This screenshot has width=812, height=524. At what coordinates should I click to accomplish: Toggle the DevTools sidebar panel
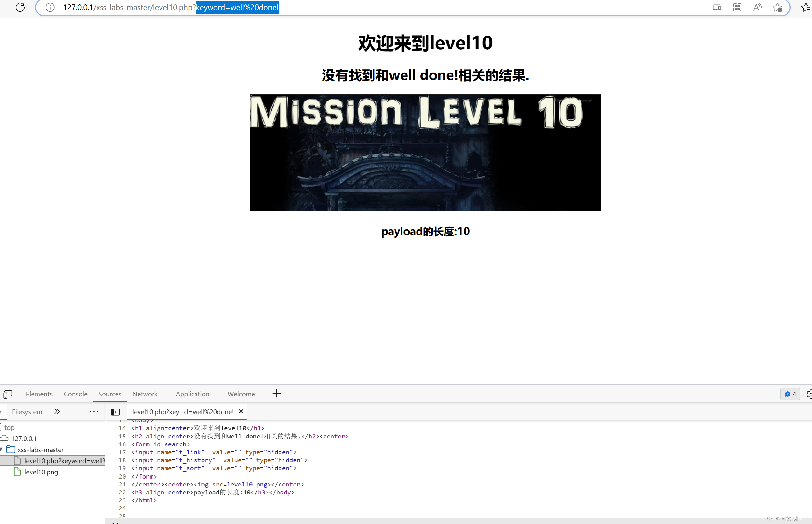click(x=115, y=412)
